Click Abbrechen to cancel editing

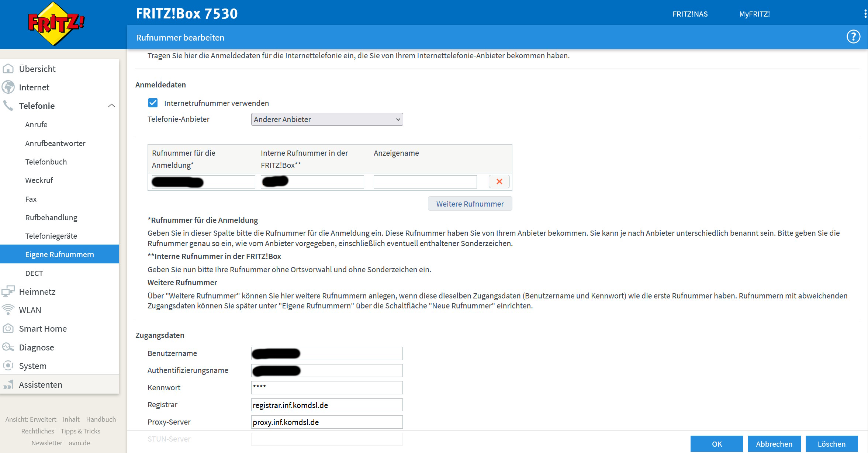774,444
